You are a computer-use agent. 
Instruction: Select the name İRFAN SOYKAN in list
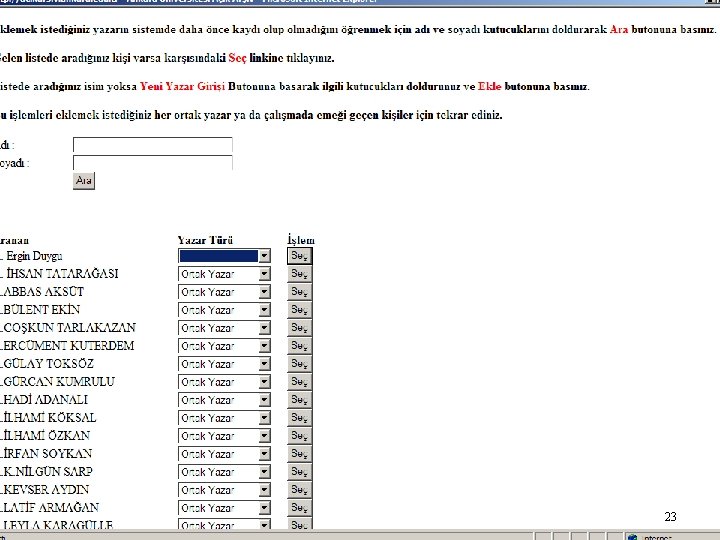(x=47, y=454)
